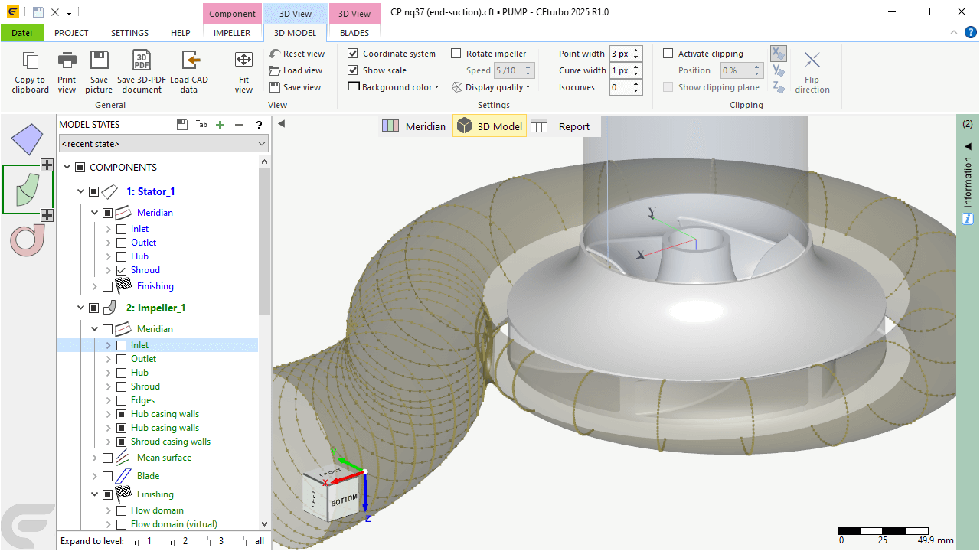
Task: Save model state disk icon
Action: pyautogui.click(x=181, y=125)
